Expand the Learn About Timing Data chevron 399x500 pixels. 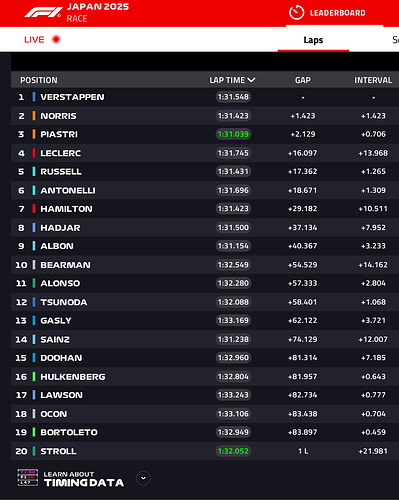[143, 478]
